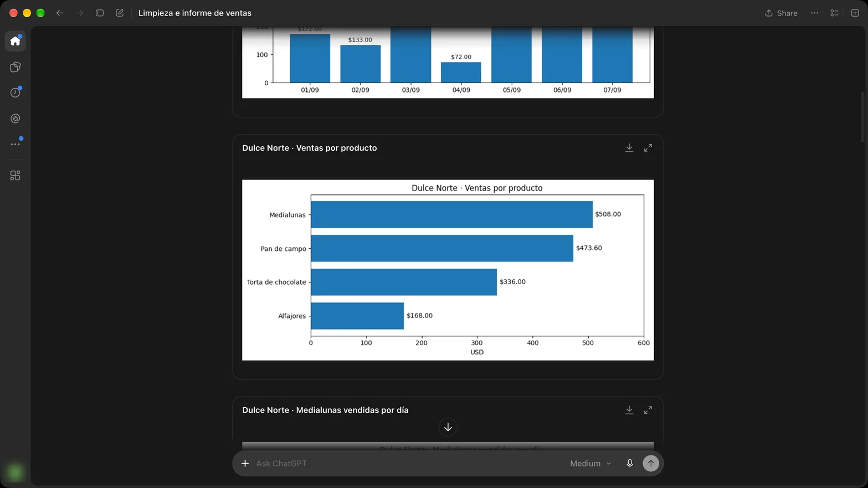The height and width of the screenshot is (488, 868).
Task: Start a new chat with the compose icon
Action: [x=120, y=13]
